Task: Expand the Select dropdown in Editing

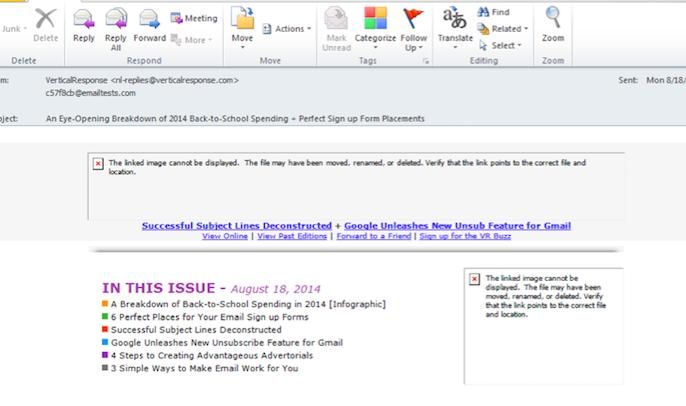Action: click(503, 45)
